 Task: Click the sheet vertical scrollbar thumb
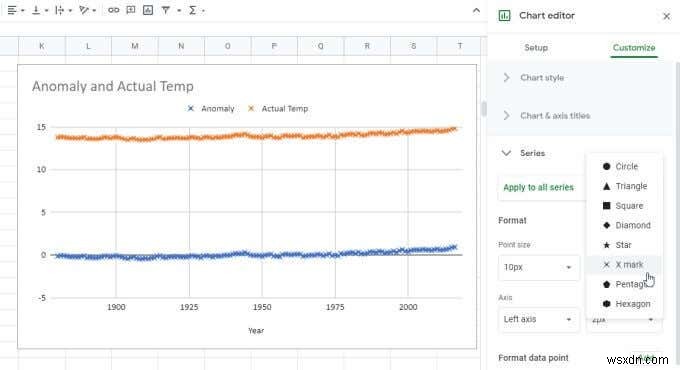click(x=484, y=109)
